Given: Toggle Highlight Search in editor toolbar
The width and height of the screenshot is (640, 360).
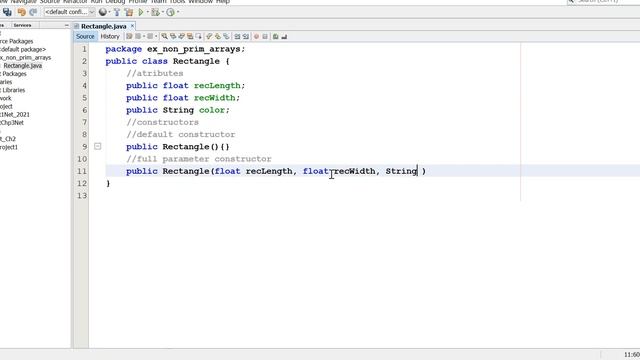Looking at the screenshot, I should point(190,36).
